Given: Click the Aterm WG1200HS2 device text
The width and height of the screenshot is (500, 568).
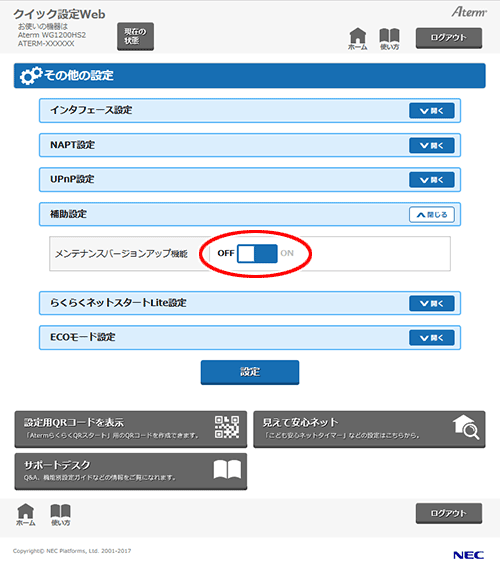Looking at the screenshot, I should click(52, 35).
